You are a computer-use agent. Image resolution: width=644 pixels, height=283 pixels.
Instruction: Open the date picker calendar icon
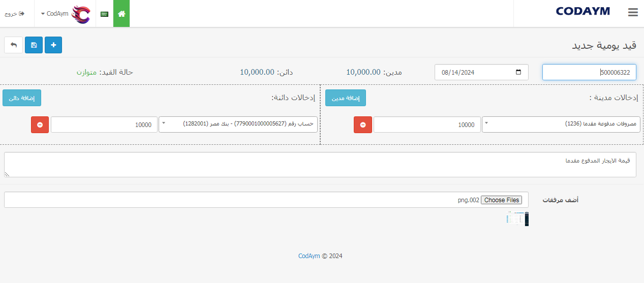point(518,72)
